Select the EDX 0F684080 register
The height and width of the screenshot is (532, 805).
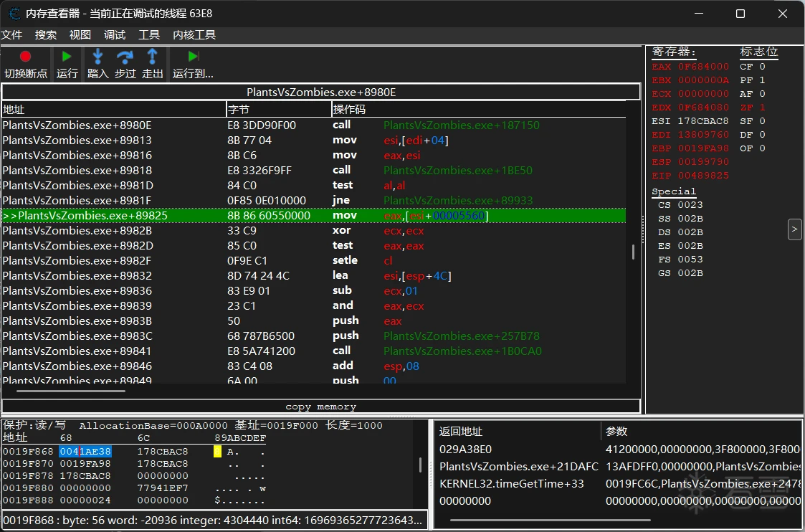tap(690, 108)
